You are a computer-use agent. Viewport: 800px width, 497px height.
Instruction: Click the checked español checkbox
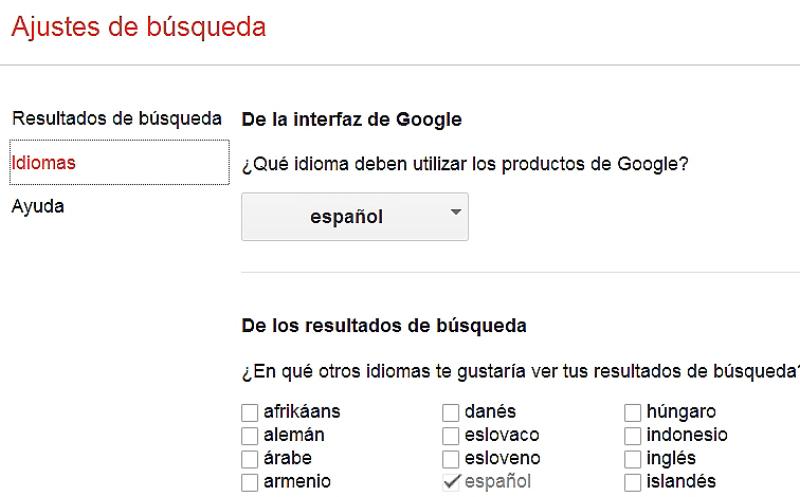pyautogui.click(x=451, y=482)
